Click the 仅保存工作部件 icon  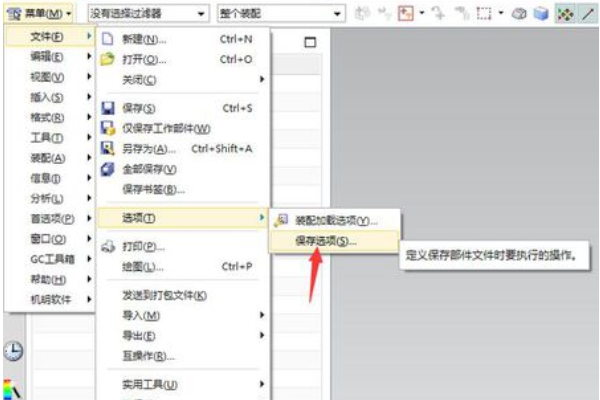(108, 128)
